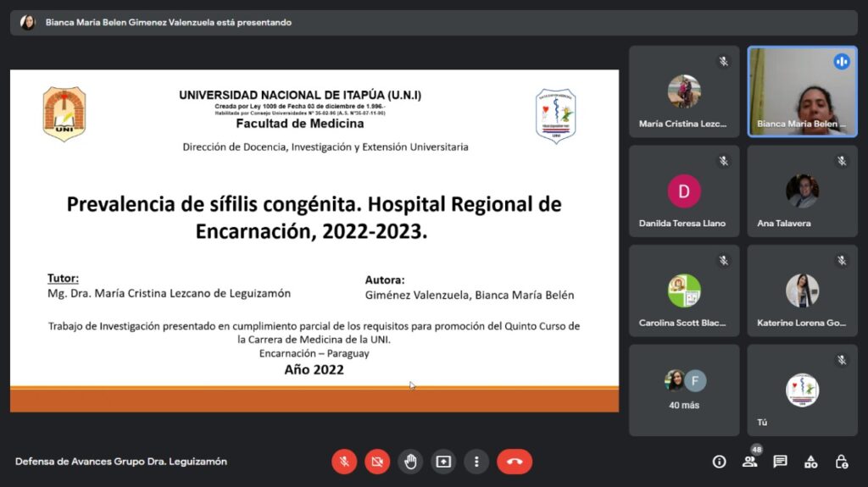
Task: Select Ana Talavera's participant tile
Action: [802, 191]
